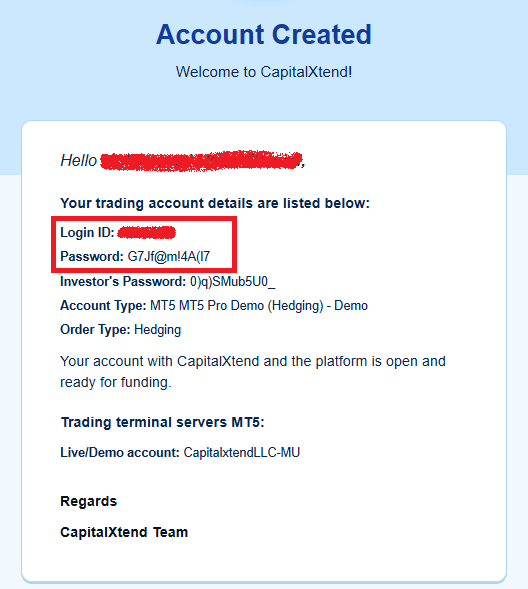
Task: Click the 'ready for funding' paragraph
Action: [253, 372]
